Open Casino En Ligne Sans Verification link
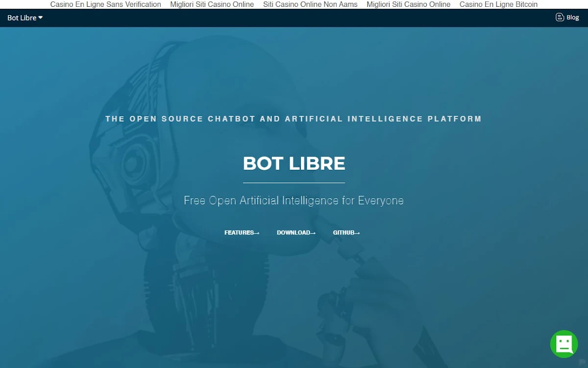Image resolution: width=588 pixels, height=368 pixels. [105, 4]
